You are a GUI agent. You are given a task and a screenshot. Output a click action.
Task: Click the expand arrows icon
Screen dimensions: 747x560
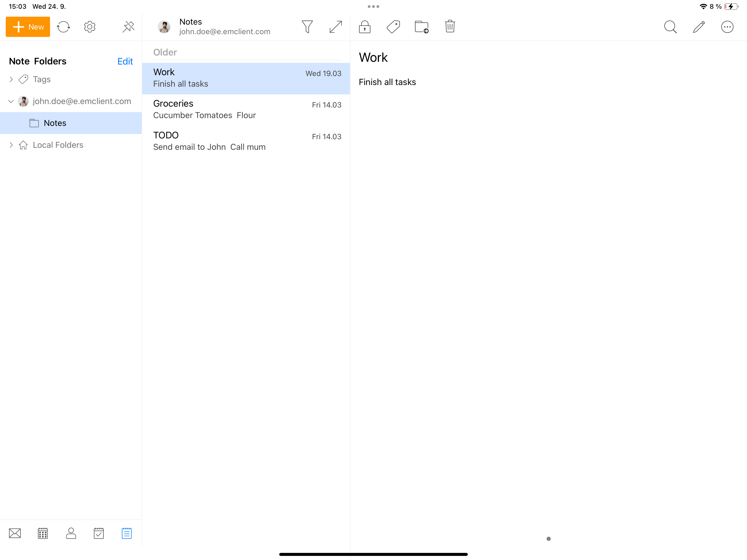point(335,27)
